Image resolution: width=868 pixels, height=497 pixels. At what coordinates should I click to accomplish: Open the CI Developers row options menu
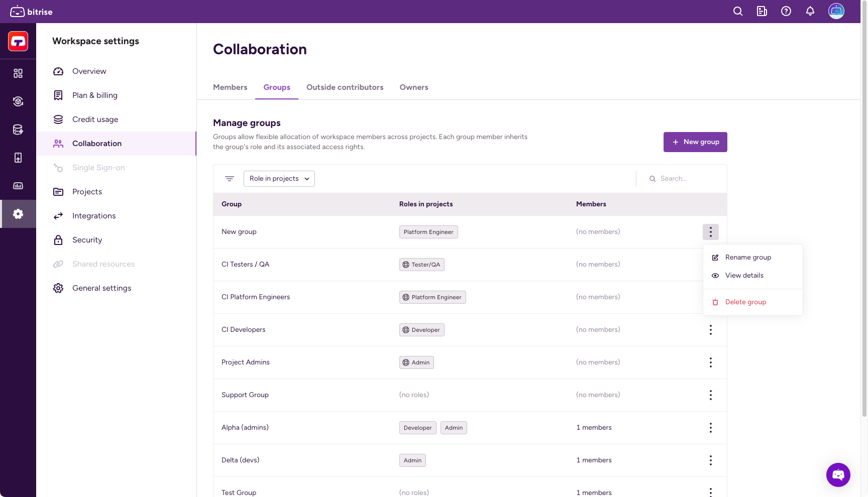710,330
